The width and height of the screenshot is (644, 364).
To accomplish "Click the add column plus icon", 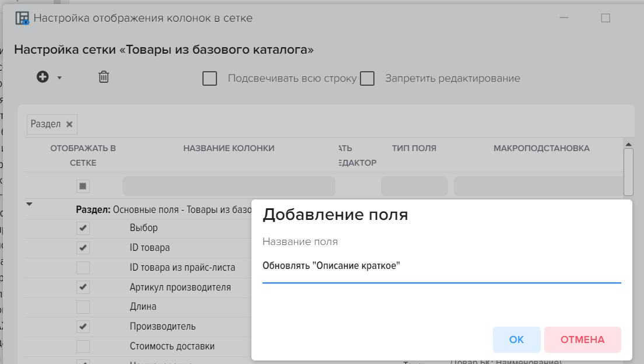I will pyautogui.click(x=43, y=77).
